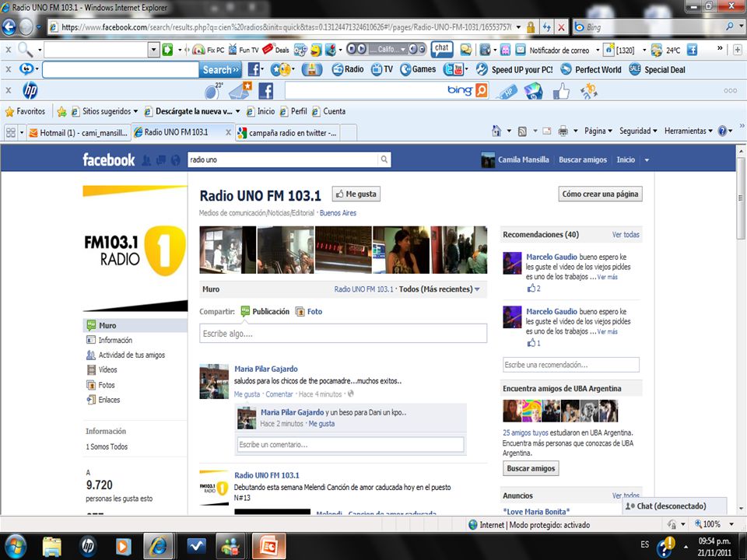Screen dimensions: 747x560
Task: Click the HP logo on HP toolbar
Action: pos(30,90)
